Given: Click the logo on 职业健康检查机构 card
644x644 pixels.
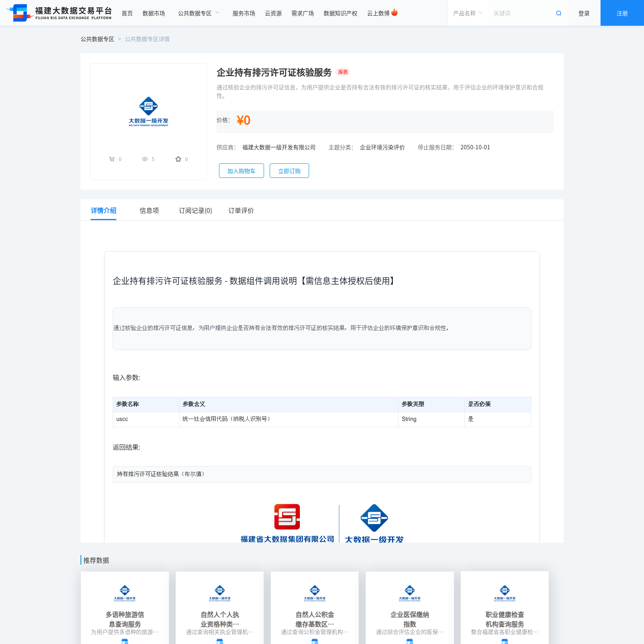Looking at the screenshot, I should pos(505,592).
